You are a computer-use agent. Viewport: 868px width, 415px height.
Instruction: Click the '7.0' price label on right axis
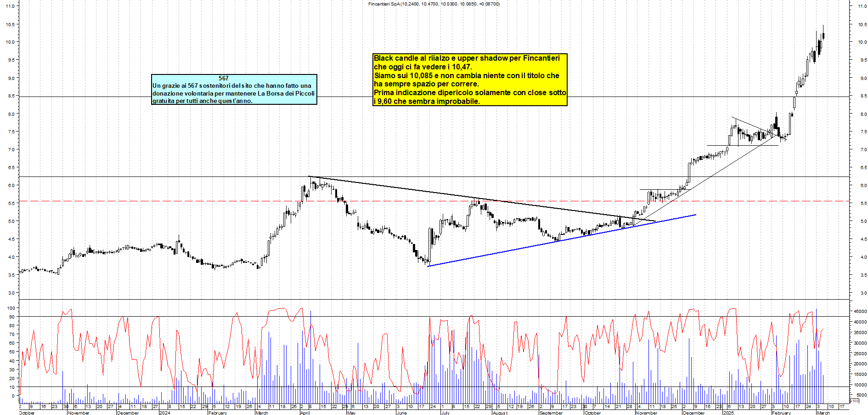tap(863, 150)
